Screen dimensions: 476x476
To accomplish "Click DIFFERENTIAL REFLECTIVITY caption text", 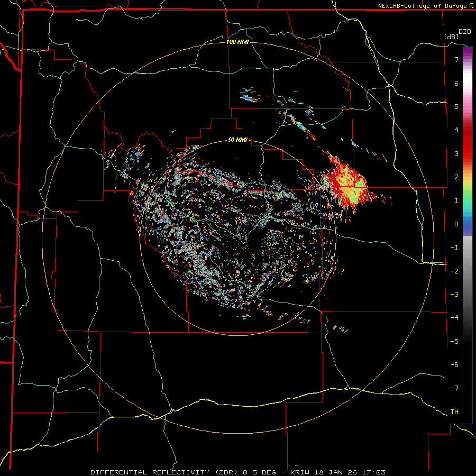I will (x=150, y=472).
